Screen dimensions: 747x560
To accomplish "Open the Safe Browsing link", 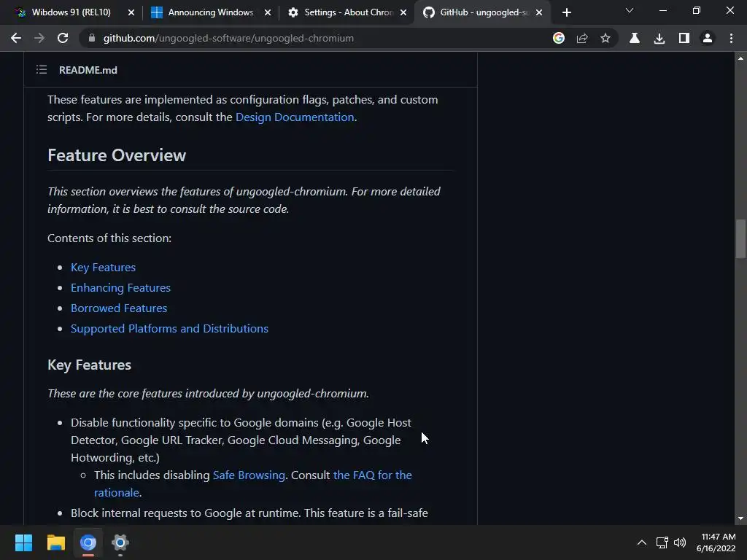I will 249,475.
